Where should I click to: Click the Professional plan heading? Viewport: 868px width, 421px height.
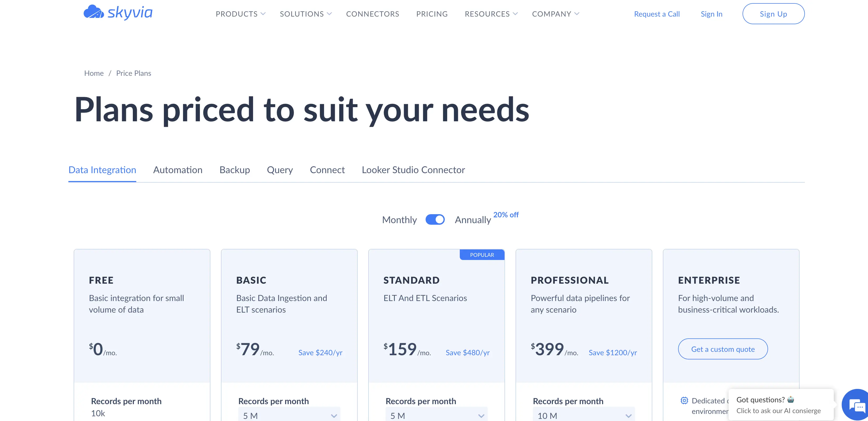(569, 280)
